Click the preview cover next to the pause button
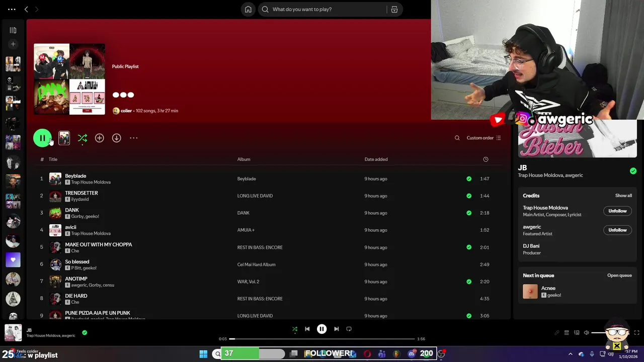Image resolution: width=644 pixels, height=362 pixels. coord(64,138)
